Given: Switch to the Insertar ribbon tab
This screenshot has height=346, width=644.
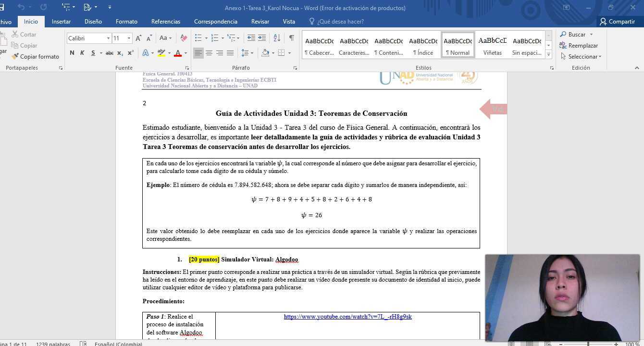Looking at the screenshot, I should (x=61, y=21).
